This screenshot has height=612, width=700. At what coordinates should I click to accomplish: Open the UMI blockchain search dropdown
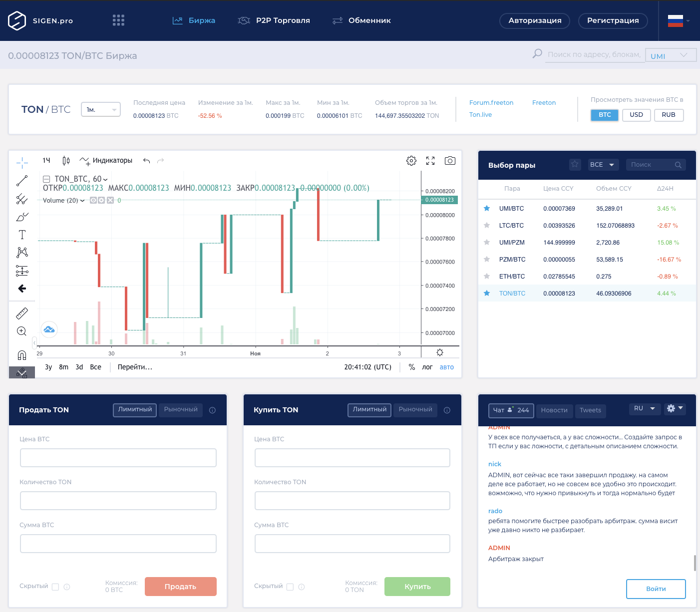pyautogui.click(x=671, y=55)
